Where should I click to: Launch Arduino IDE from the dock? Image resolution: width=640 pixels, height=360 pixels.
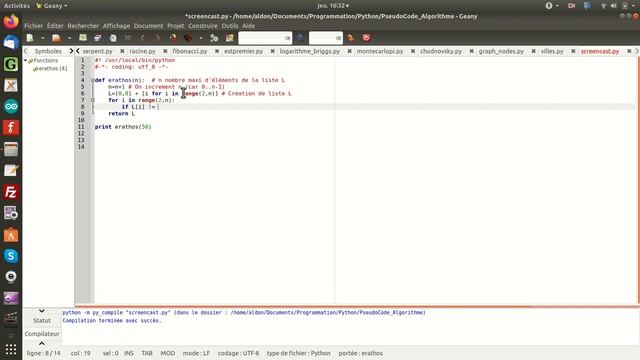pos(11,107)
